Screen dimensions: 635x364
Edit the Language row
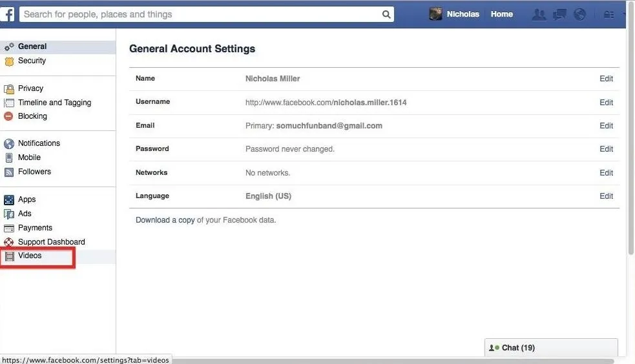[606, 196]
